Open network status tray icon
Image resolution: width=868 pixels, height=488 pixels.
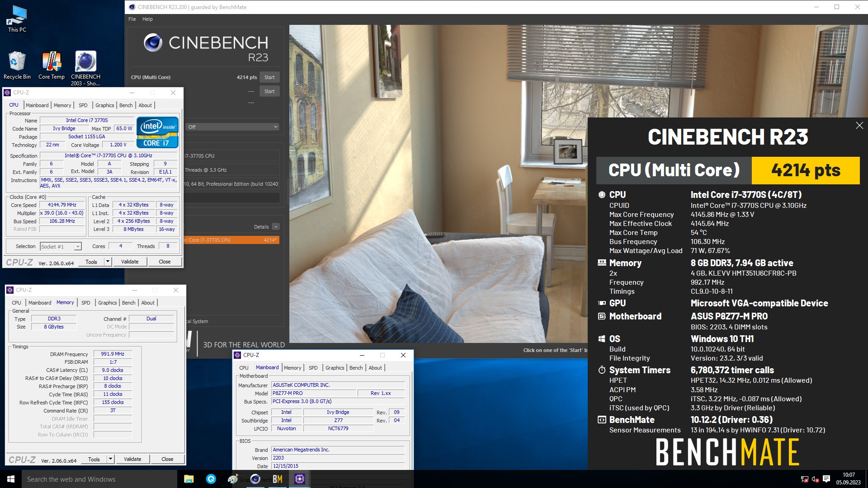pyautogui.click(x=805, y=479)
